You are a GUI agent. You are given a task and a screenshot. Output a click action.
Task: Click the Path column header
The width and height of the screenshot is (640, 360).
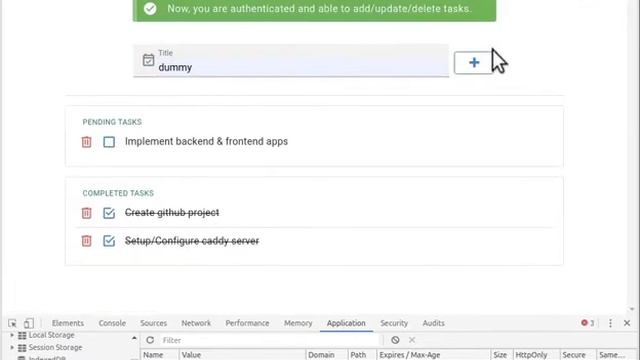[x=362, y=355]
